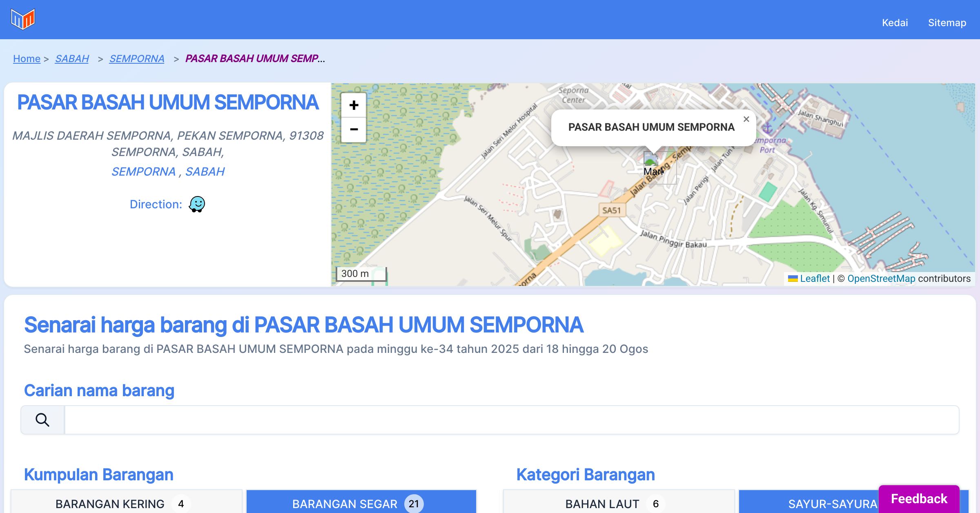
Task: Zoom out on the map
Action: click(354, 130)
